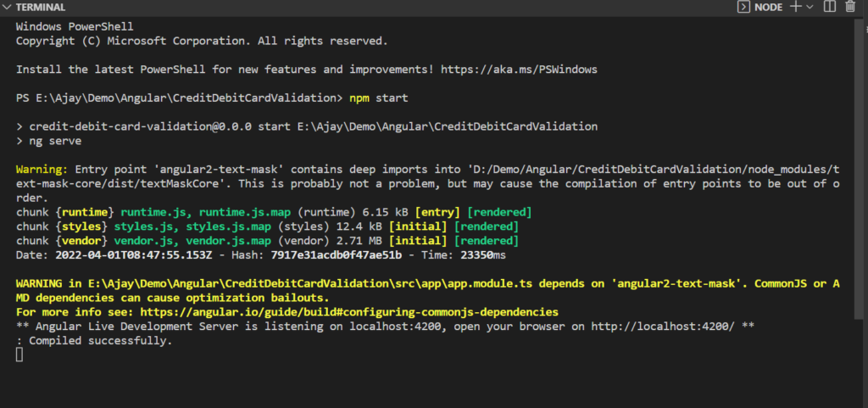This screenshot has width=868, height=408.
Task: Collapse the TERMINAL panel chevron
Action: coord(7,7)
